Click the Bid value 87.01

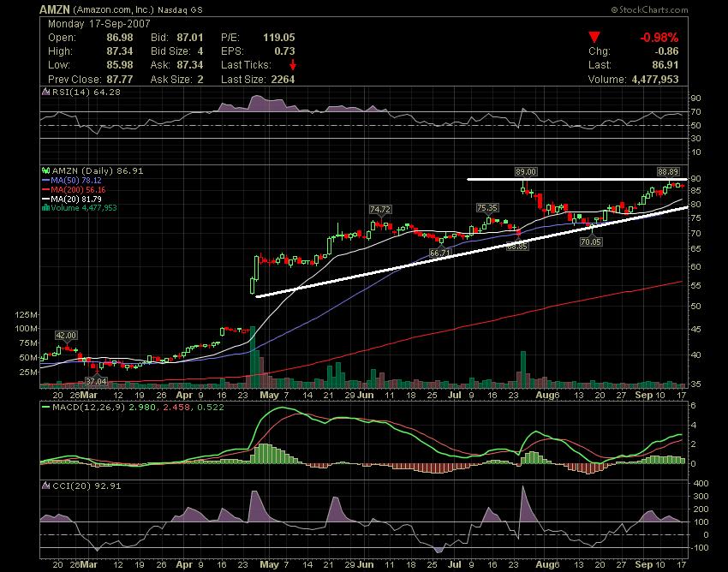tap(190, 38)
